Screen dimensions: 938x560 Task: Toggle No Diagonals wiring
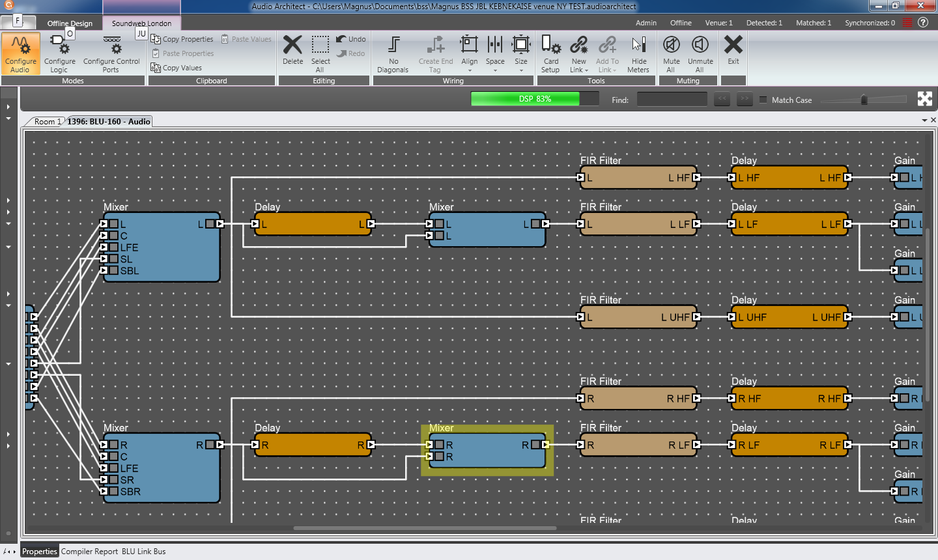[x=393, y=53]
